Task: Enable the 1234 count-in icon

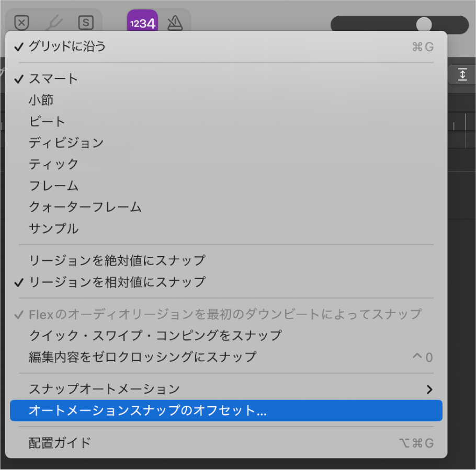Action: [x=142, y=23]
